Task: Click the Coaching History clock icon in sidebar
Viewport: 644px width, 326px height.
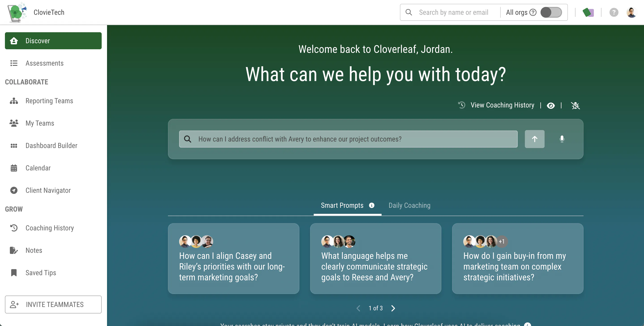Action: (x=14, y=228)
